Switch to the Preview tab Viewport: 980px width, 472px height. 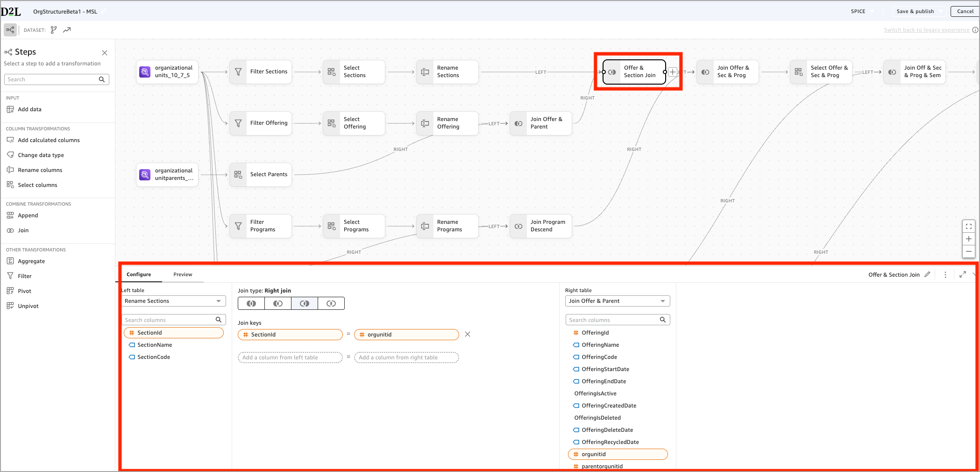click(183, 274)
